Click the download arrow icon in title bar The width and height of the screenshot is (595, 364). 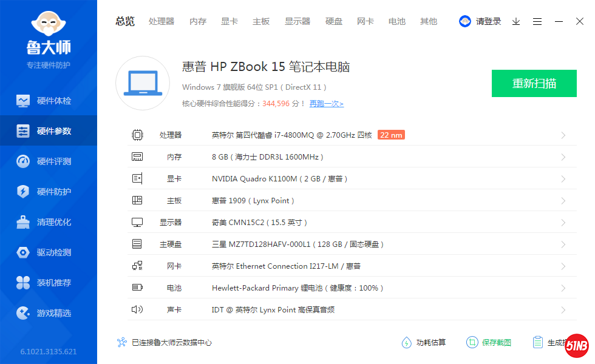point(516,21)
